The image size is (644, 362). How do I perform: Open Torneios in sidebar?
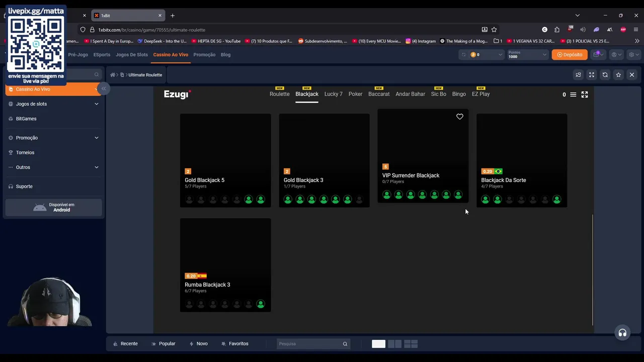coord(25,152)
